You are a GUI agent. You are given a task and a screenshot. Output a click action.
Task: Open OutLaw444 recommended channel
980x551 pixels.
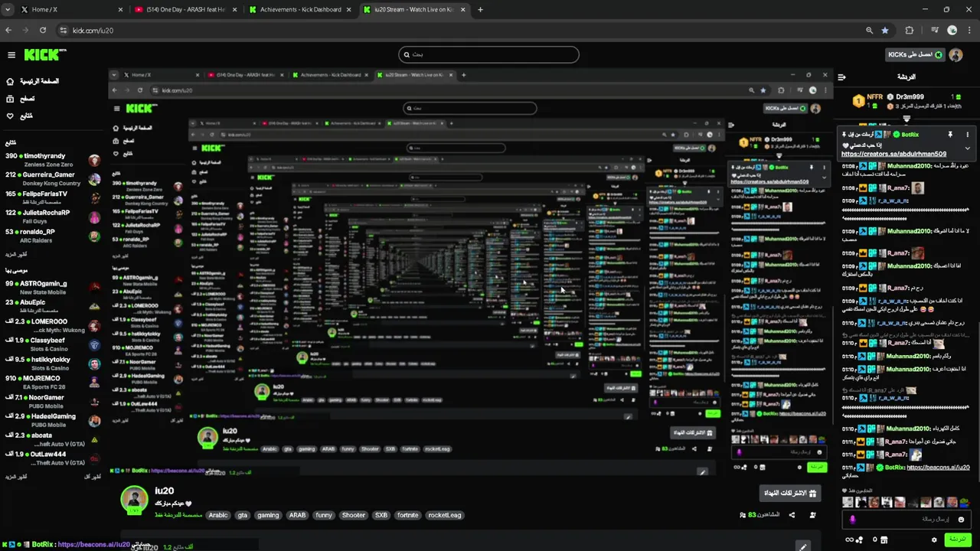(x=52, y=458)
